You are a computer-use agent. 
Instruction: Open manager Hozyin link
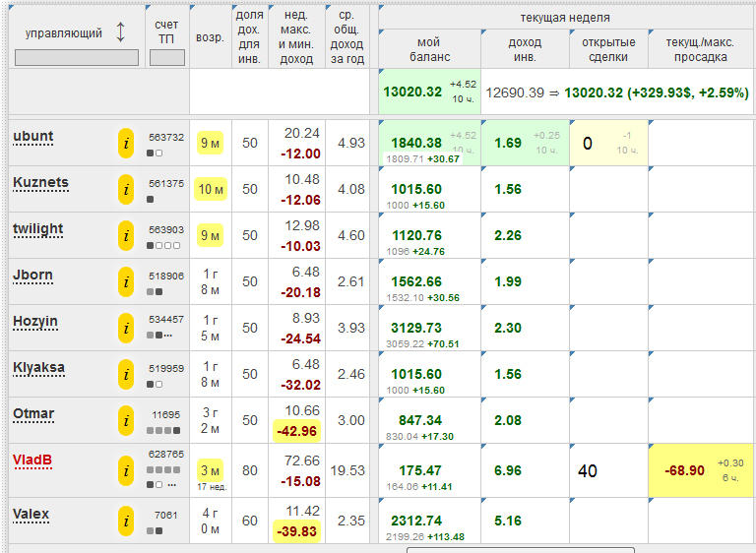click(x=35, y=322)
